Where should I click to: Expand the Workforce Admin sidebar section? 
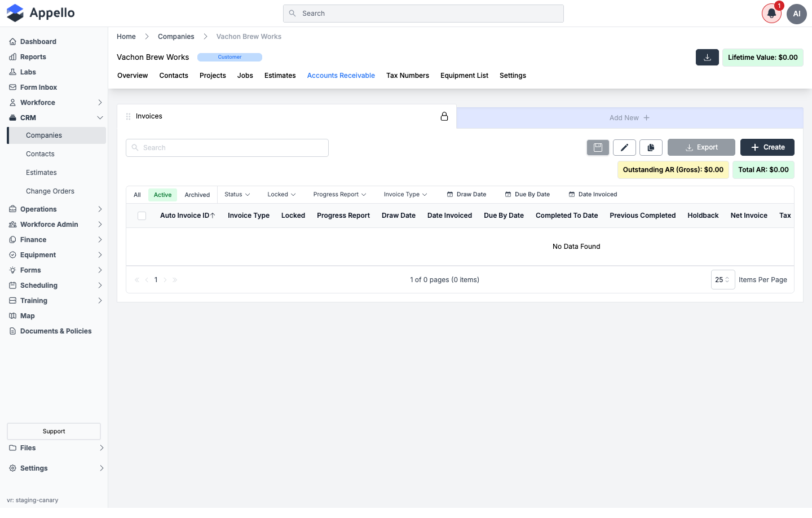click(56, 225)
